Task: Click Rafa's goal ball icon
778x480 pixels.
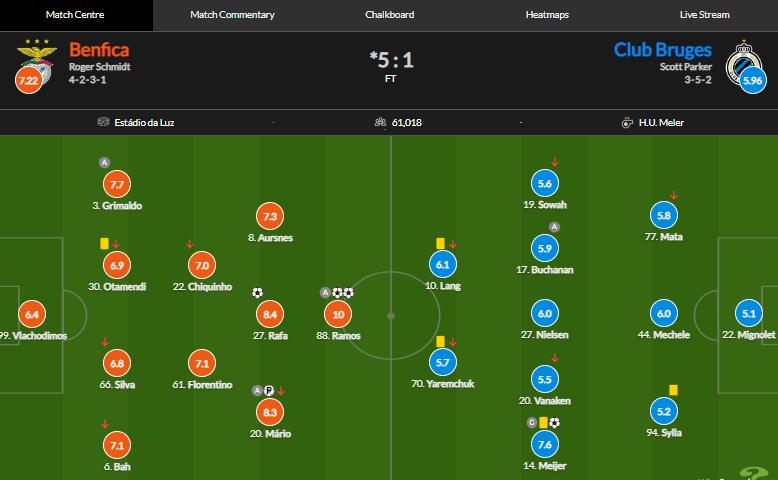Action: (258, 293)
